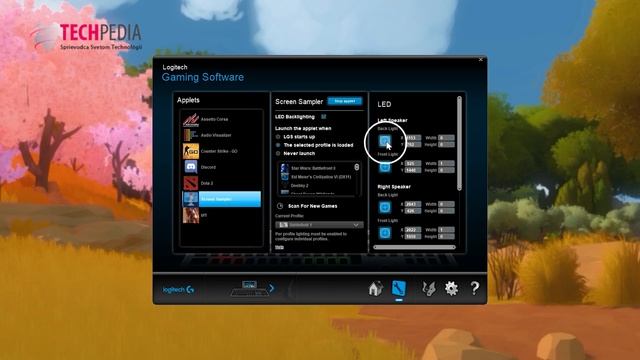The width and height of the screenshot is (640, 360).
Task: Open Settings gear icon
Action: (x=451, y=289)
